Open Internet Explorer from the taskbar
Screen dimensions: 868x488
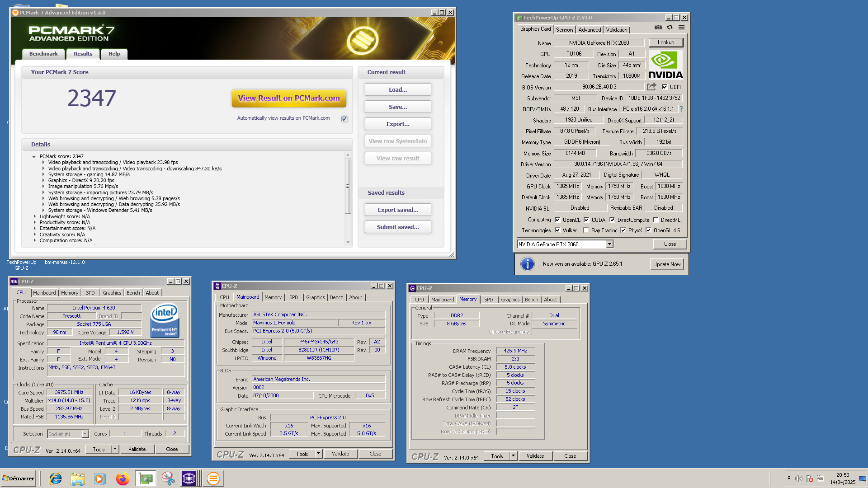click(x=55, y=479)
